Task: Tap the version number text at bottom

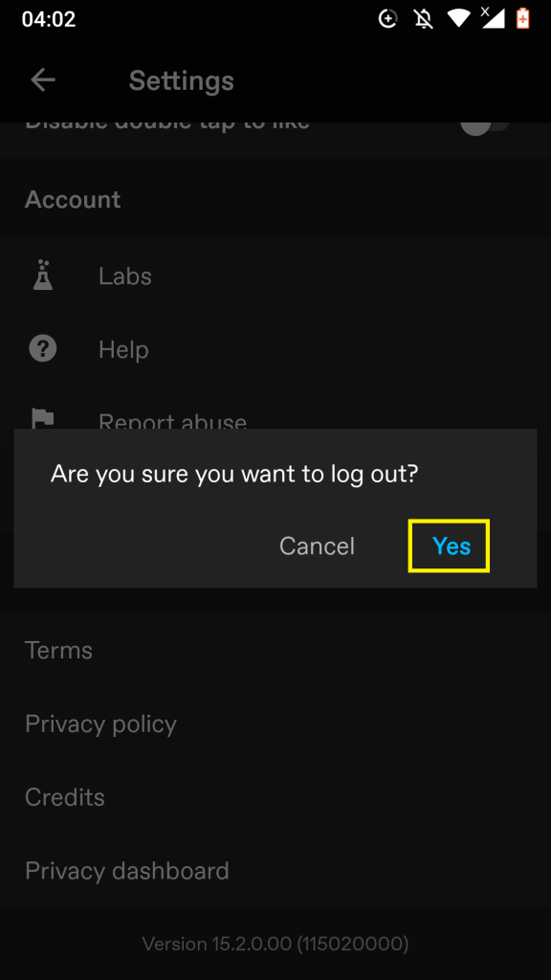Action: pyautogui.click(x=275, y=943)
